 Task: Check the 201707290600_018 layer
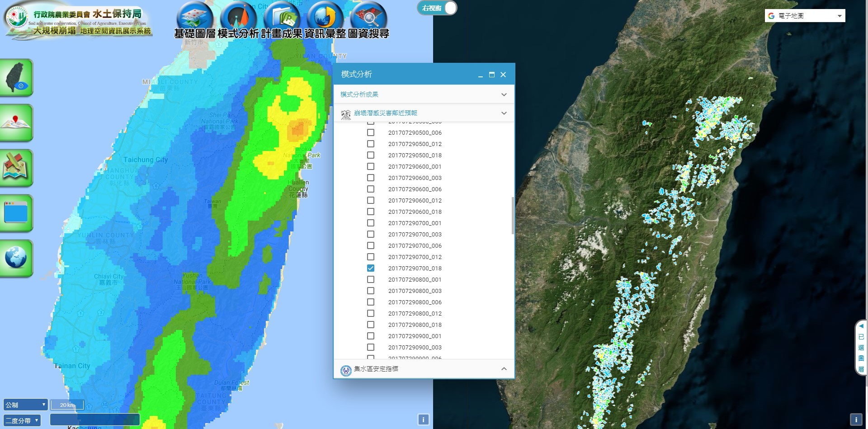(x=371, y=212)
